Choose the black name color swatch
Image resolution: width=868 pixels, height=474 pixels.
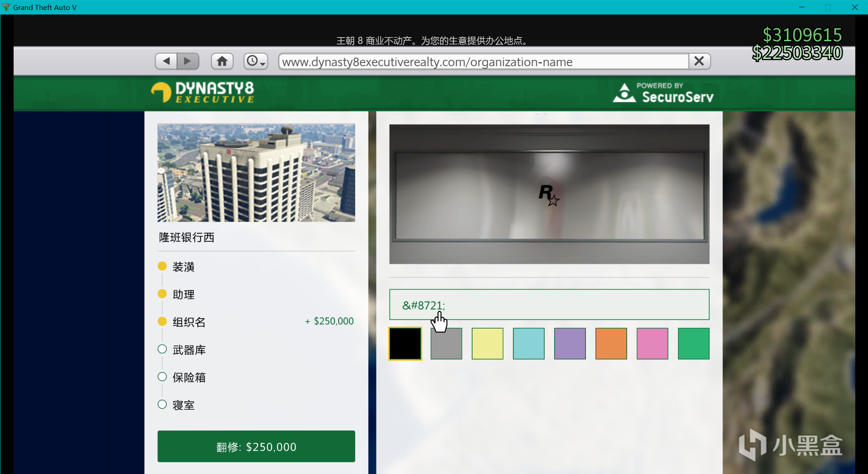pyautogui.click(x=405, y=343)
